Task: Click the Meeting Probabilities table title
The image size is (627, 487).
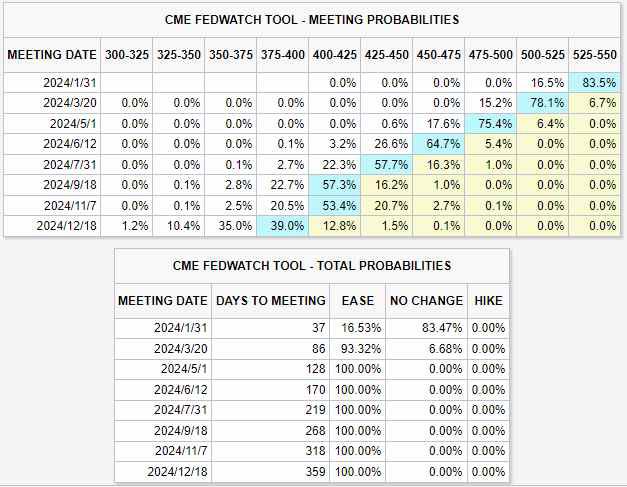Action: pos(313,19)
